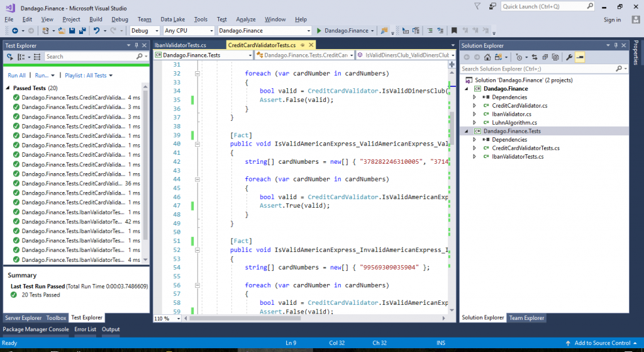Open the Dandago.Finance startup project dropdown
The width and height of the screenshot is (644, 352).
265,30
